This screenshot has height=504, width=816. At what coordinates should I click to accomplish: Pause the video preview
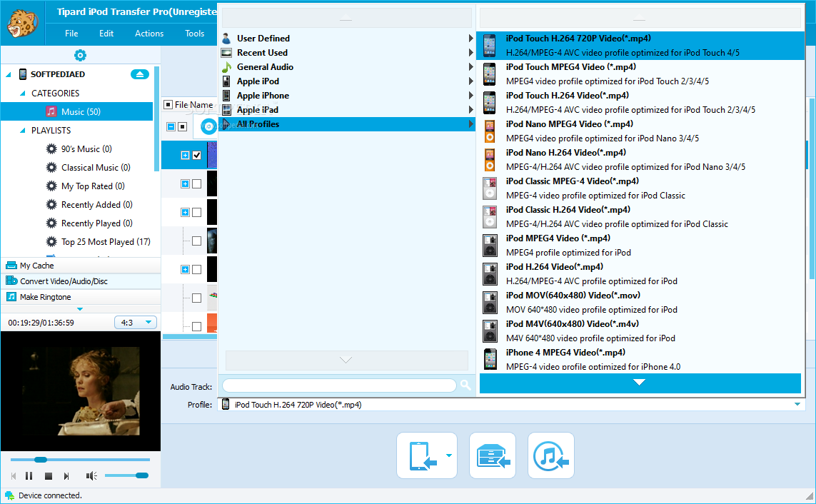[x=29, y=476]
